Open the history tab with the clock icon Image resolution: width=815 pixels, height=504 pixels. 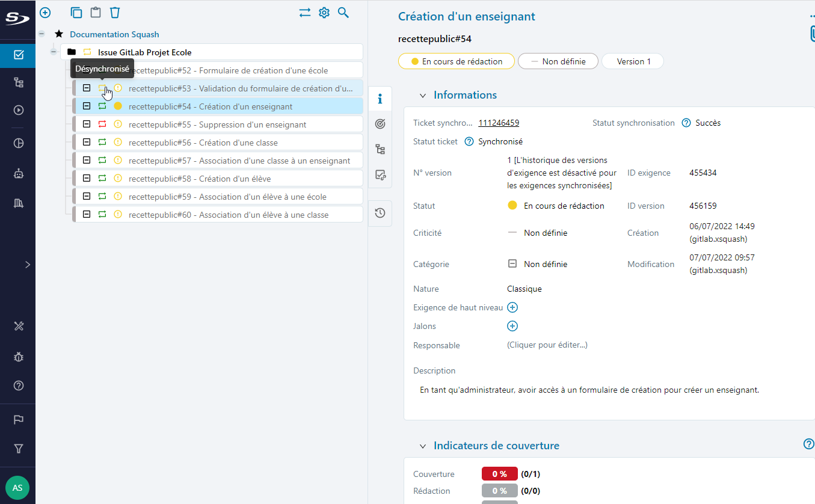click(x=380, y=213)
